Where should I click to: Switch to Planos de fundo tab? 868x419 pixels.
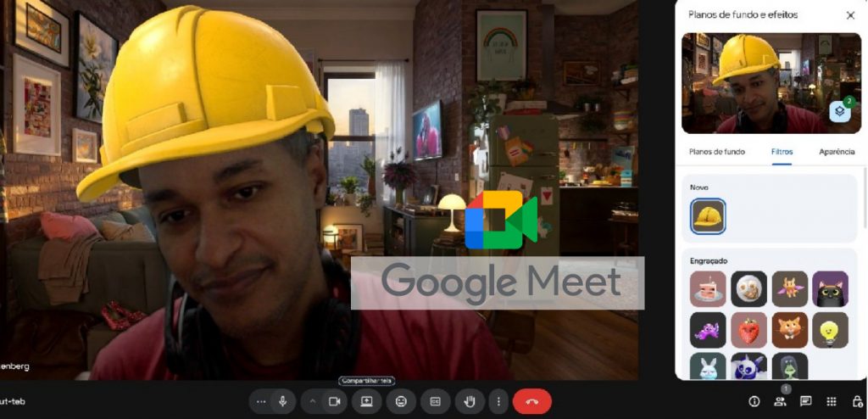717,152
